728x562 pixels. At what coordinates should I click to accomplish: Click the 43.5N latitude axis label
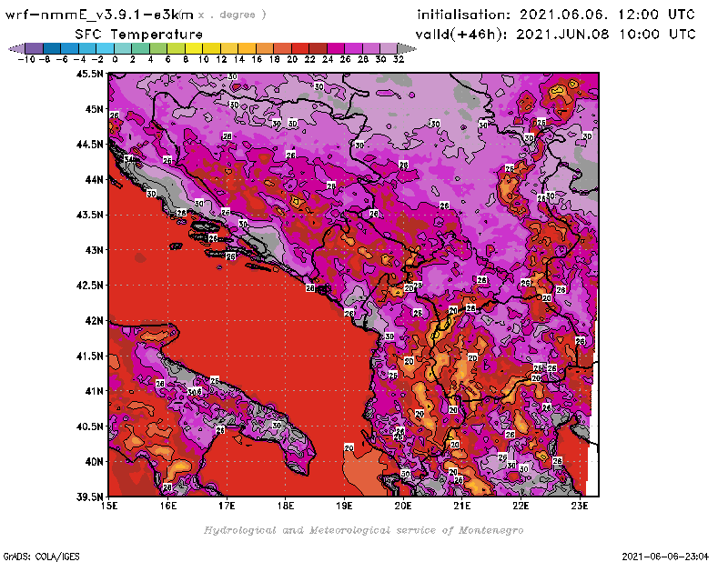[89, 215]
